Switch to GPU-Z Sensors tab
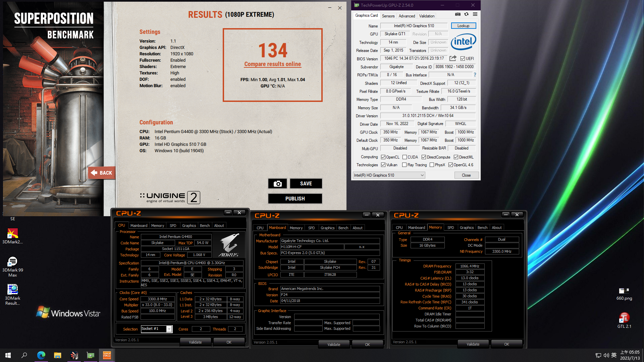This screenshot has width=644, height=362. tap(388, 16)
